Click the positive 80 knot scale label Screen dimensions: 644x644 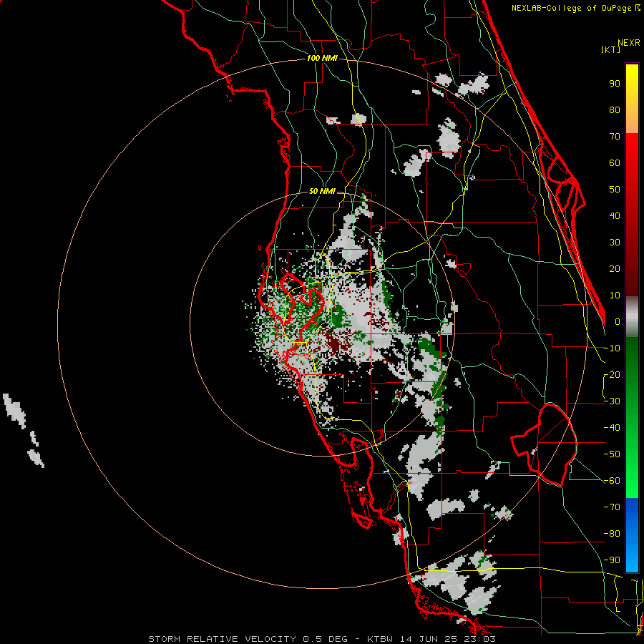[615, 110]
